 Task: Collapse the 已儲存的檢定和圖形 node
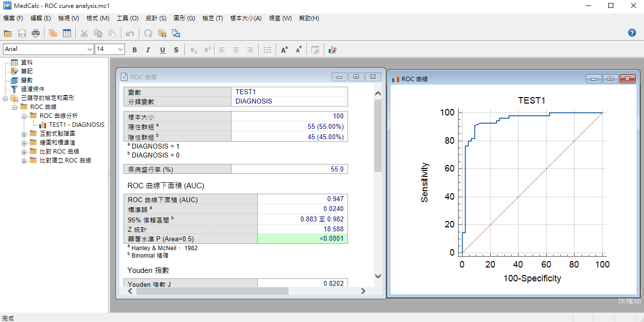coord(5,98)
